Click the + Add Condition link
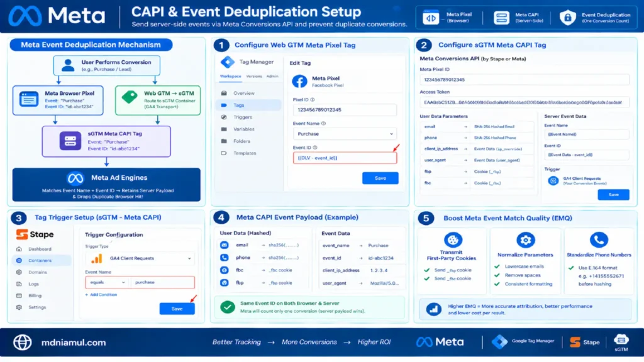The image size is (644, 362). pyautogui.click(x=101, y=295)
